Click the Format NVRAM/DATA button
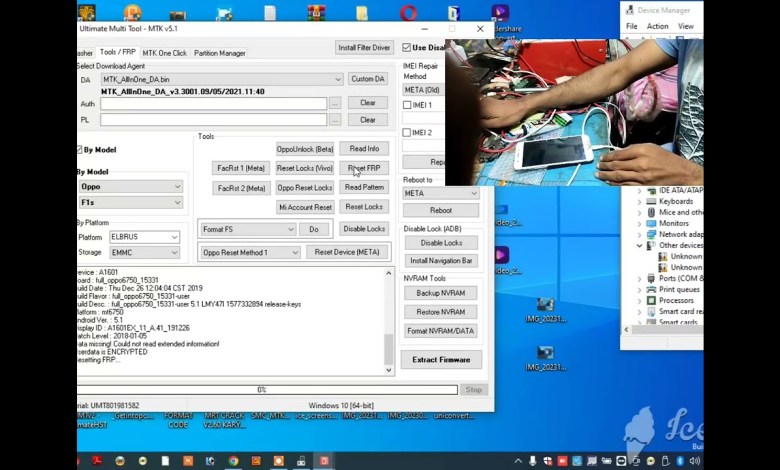 [x=441, y=331]
